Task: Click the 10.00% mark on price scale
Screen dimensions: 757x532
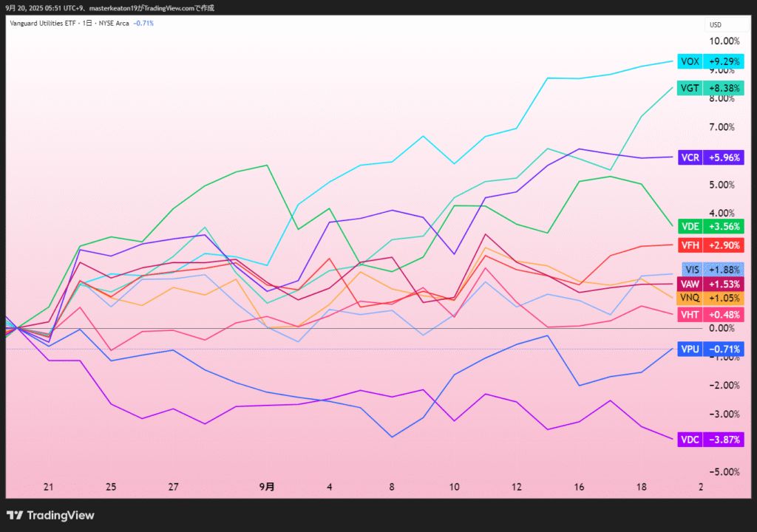Action: pos(724,41)
